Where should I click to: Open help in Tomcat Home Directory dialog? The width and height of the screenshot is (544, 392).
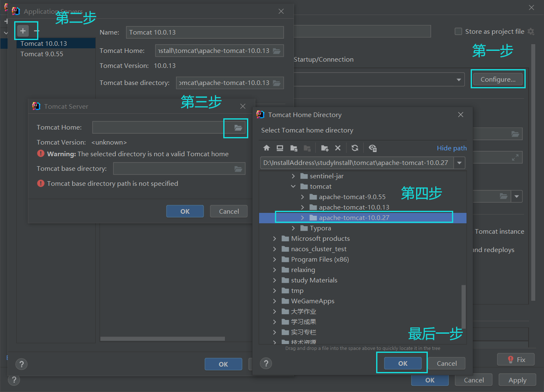266,363
